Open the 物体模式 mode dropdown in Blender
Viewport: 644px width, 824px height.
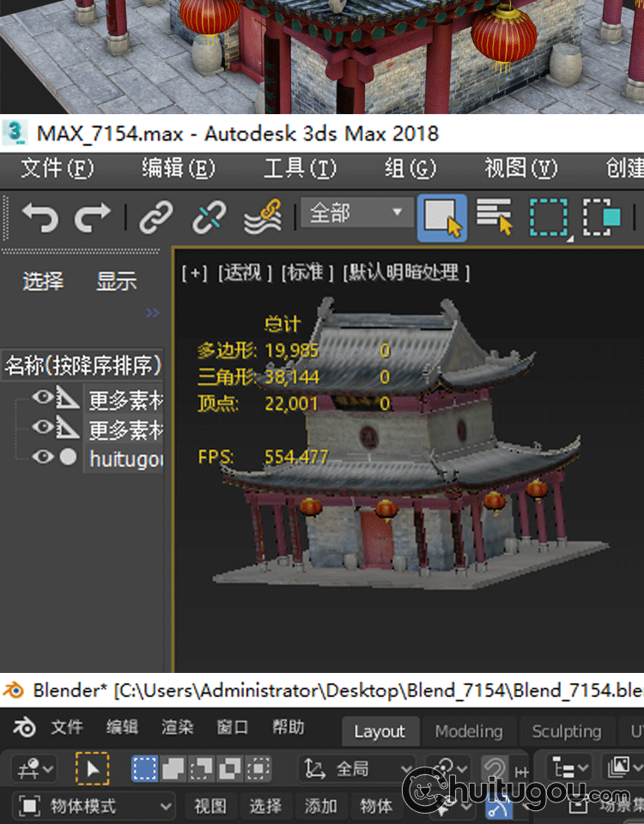pos(95,806)
